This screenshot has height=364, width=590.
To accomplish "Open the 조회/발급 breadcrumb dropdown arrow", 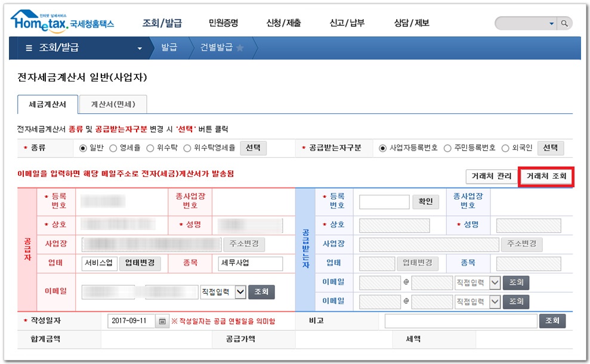I will tap(141, 49).
